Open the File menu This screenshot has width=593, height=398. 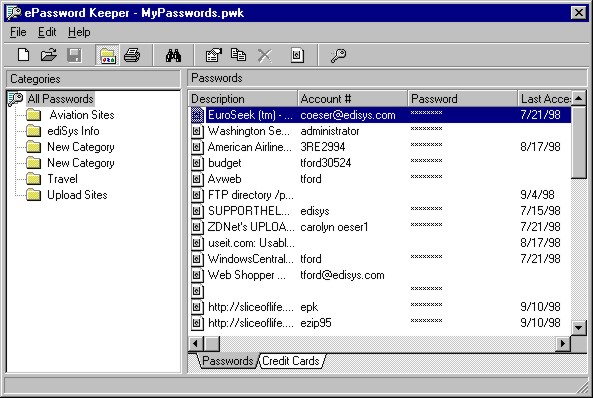point(18,32)
